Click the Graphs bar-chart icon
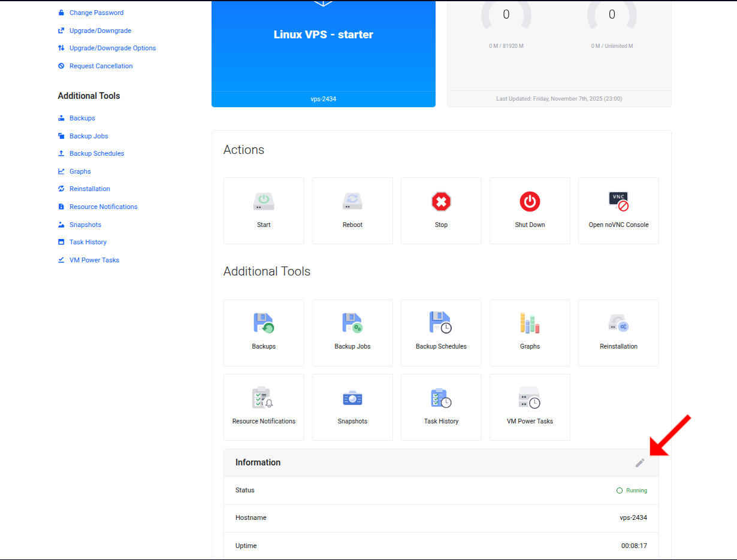This screenshot has width=737, height=560. (x=530, y=323)
